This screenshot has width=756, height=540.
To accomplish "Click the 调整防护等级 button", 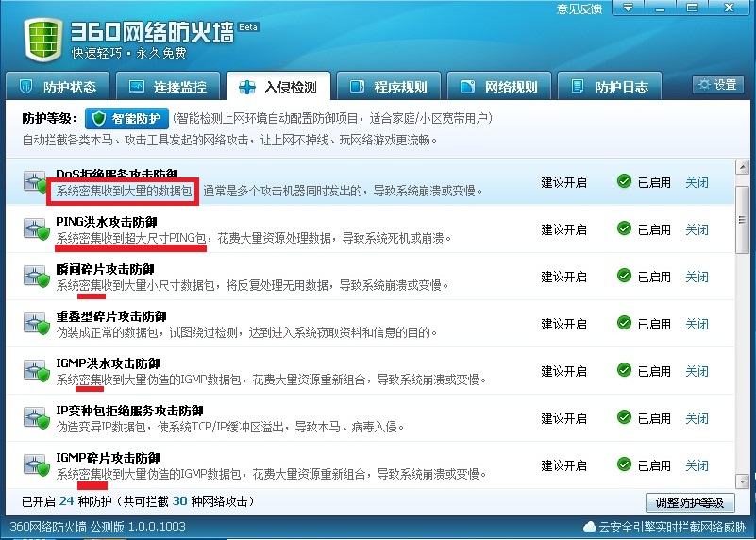I will pos(690,503).
